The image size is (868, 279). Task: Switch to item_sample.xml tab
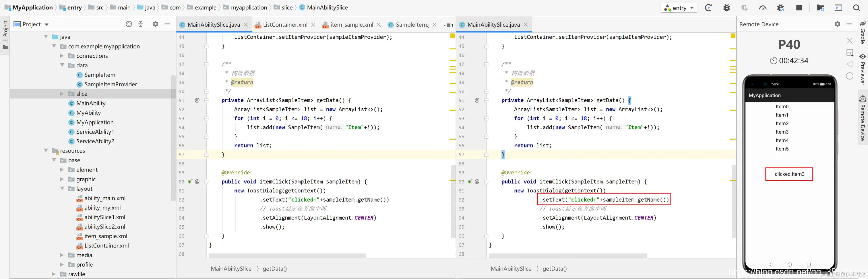pyautogui.click(x=352, y=25)
